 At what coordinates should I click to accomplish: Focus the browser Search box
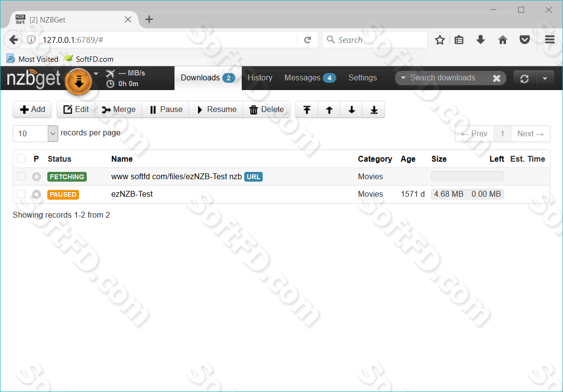pos(375,40)
